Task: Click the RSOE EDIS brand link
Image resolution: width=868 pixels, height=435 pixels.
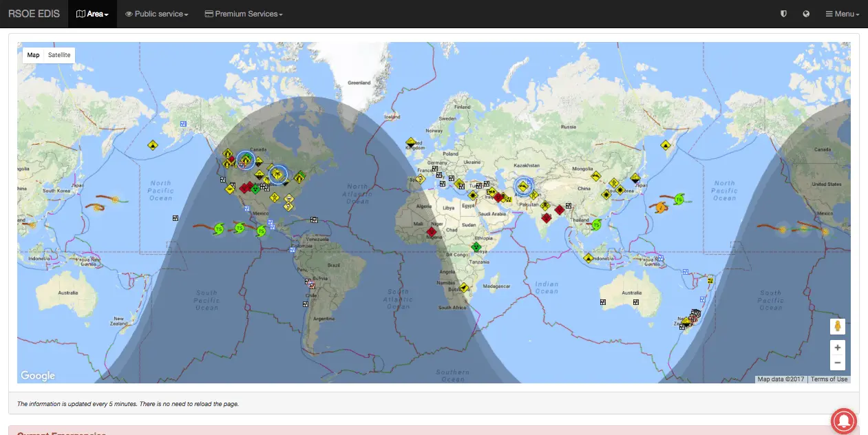Action: (34, 14)
